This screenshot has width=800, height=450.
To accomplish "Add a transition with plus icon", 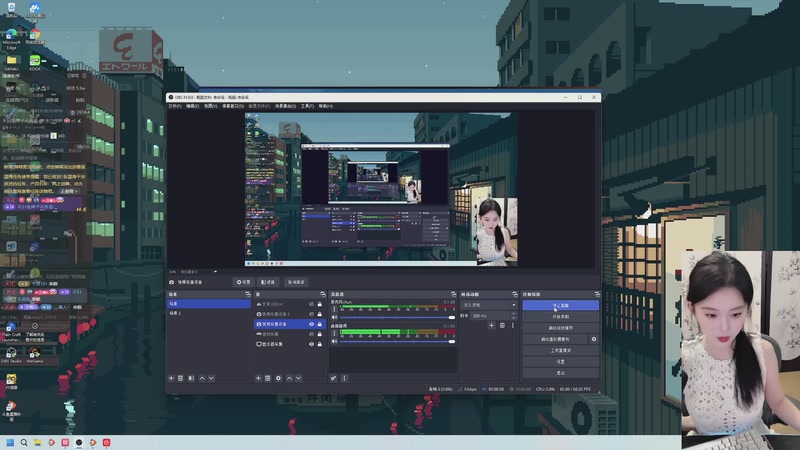I will 491,326.
